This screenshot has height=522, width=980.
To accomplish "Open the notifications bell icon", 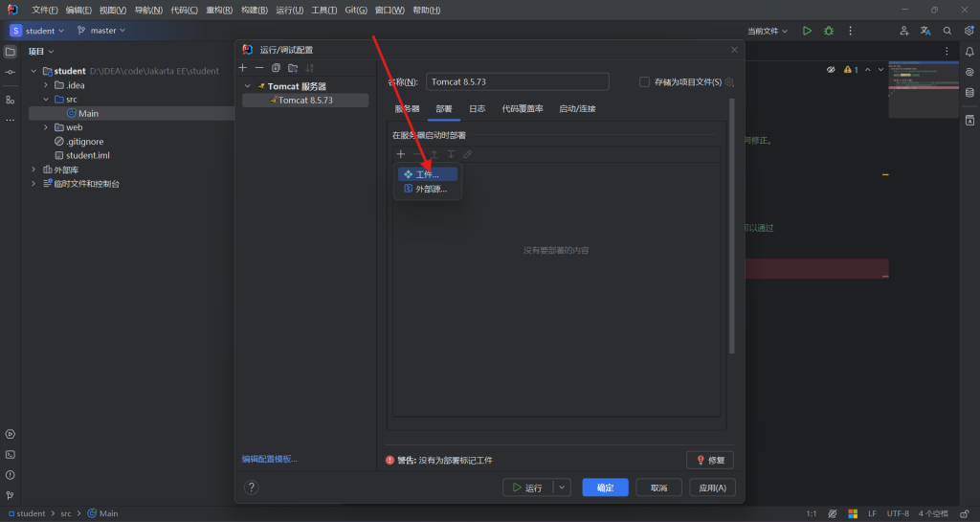I will 969,52.
